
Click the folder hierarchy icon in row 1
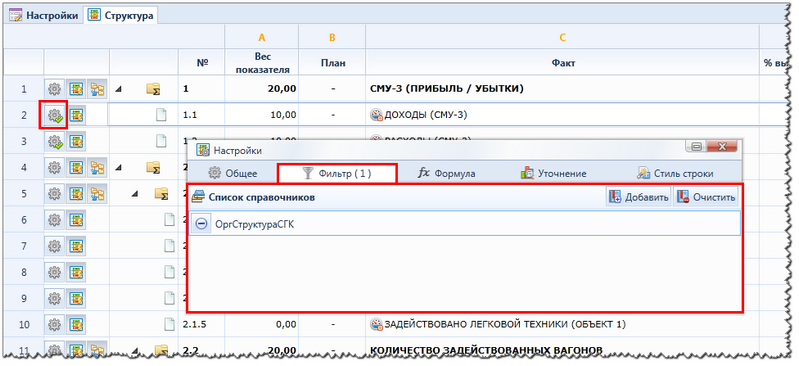pos(97,89)
